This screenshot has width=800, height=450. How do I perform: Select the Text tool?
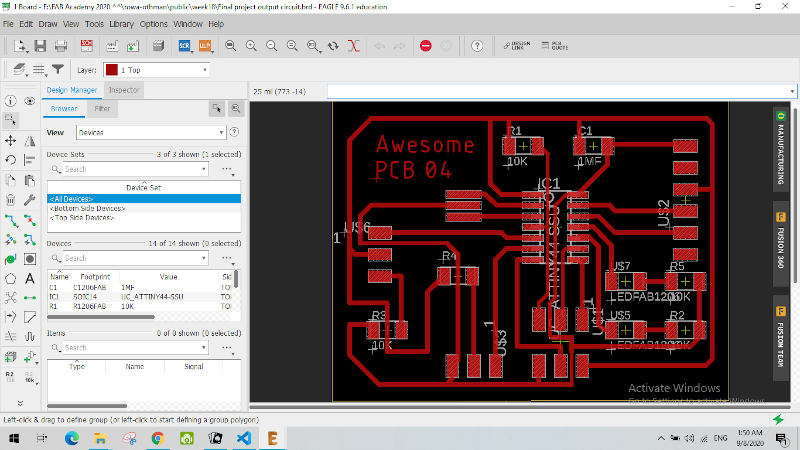coord(30,279)
